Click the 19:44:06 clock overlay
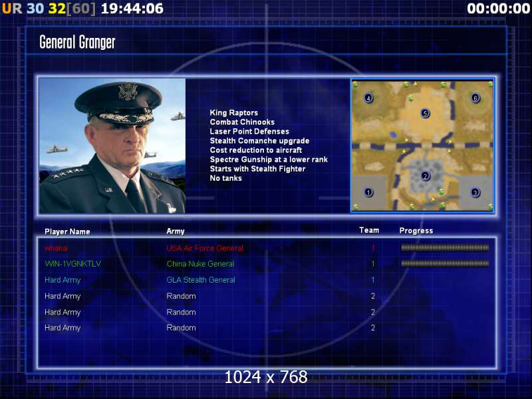The height and width of the screenshot is (399, 532). pyautogui.click(x=132, y=9)
